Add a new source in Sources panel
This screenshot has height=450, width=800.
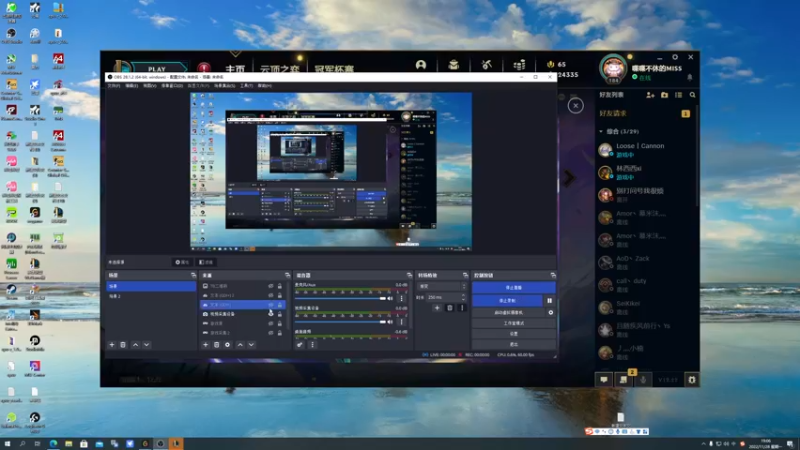click(x=206, y=345)
